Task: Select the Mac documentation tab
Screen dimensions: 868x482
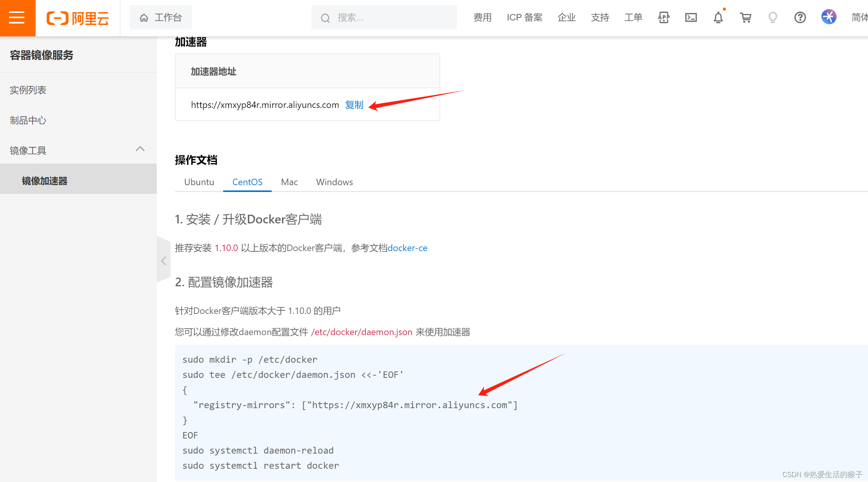Action: coord(289,182)
